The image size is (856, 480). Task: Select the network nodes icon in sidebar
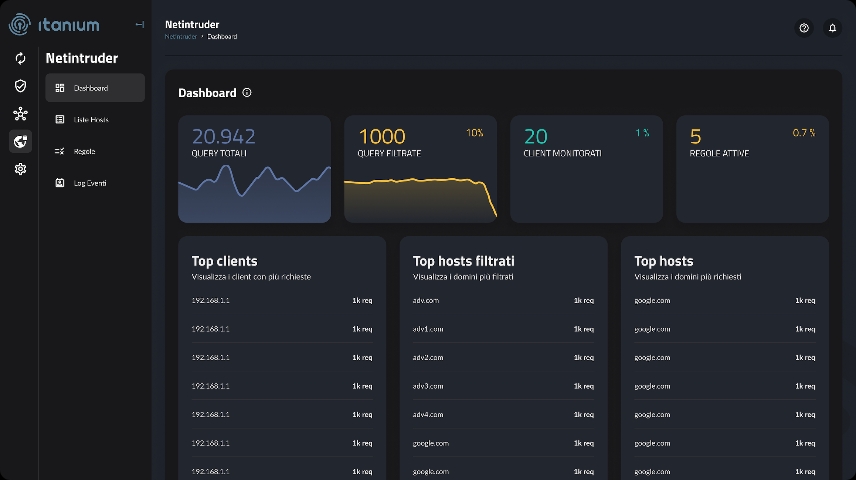20,114
